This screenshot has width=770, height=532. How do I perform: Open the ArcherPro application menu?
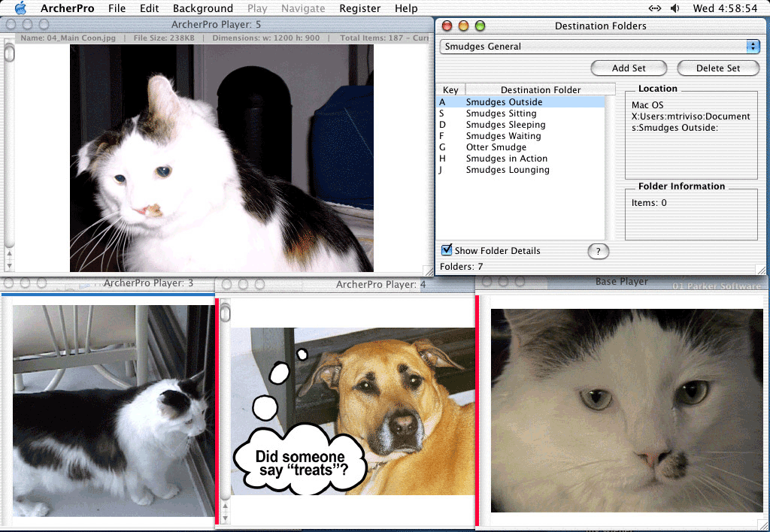[x=67, y=8]
